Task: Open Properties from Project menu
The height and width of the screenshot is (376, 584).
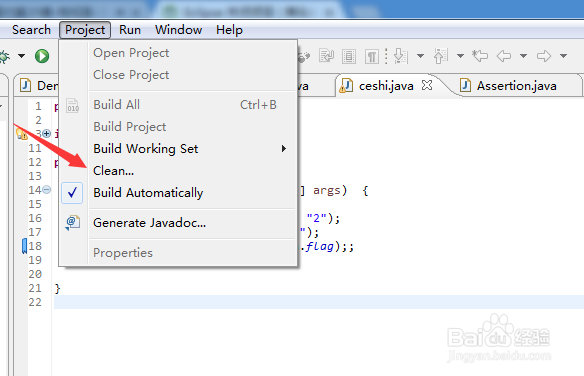Action: click(178, 253)
